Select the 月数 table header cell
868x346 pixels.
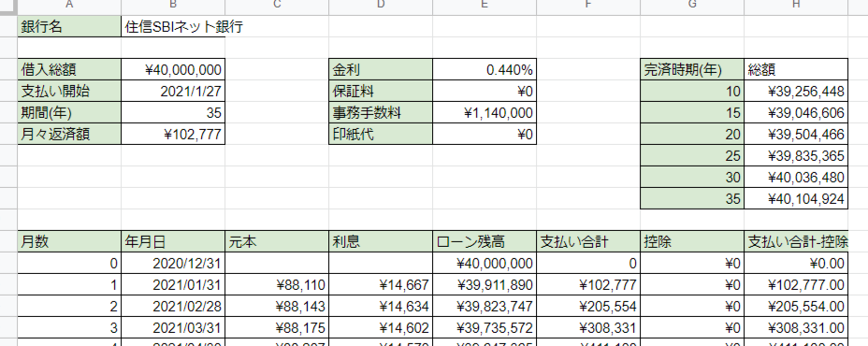(x=69, y=242)
